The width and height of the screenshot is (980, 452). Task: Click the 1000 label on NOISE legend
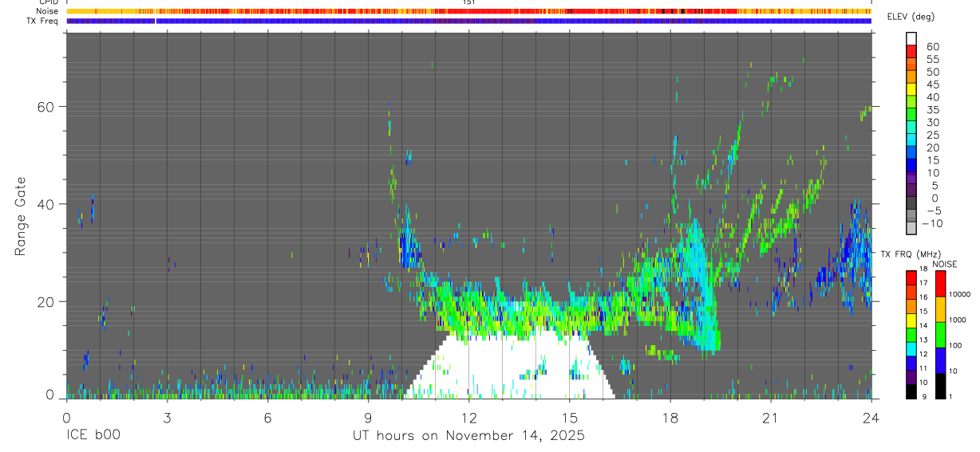point(958,320)
